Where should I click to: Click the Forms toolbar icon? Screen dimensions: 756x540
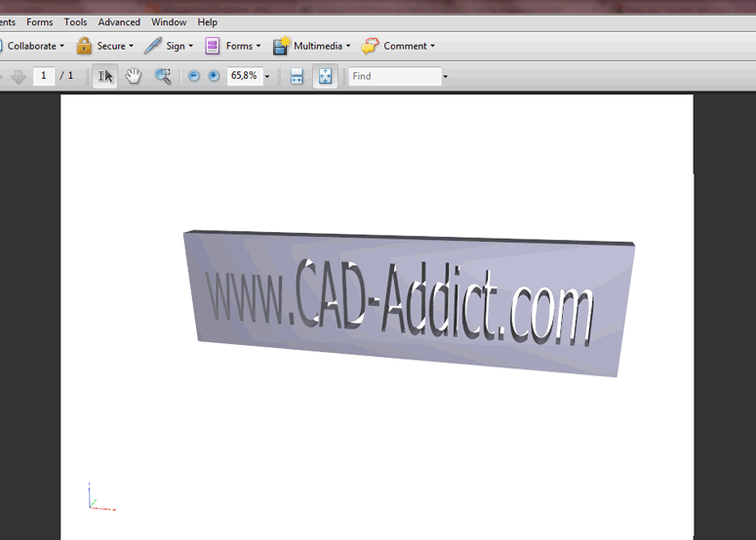(x=212, y=46)
